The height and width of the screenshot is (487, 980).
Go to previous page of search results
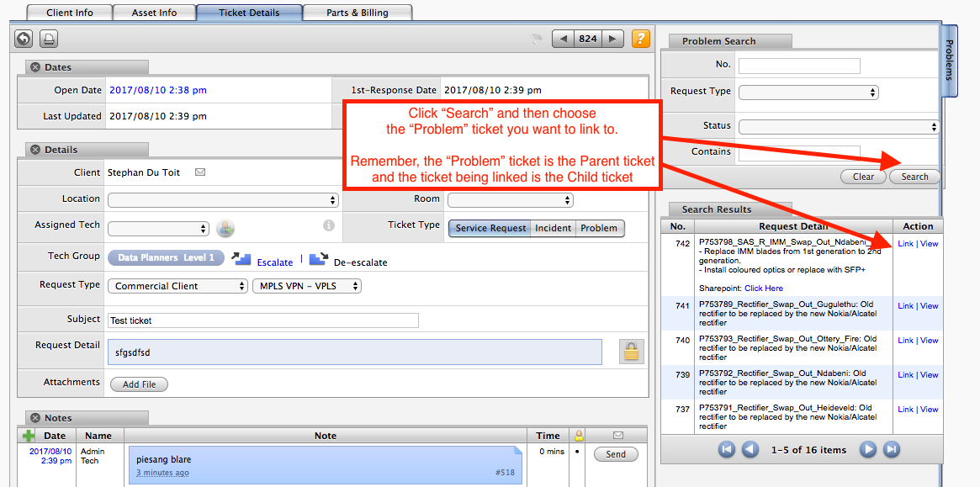(750, 449)
